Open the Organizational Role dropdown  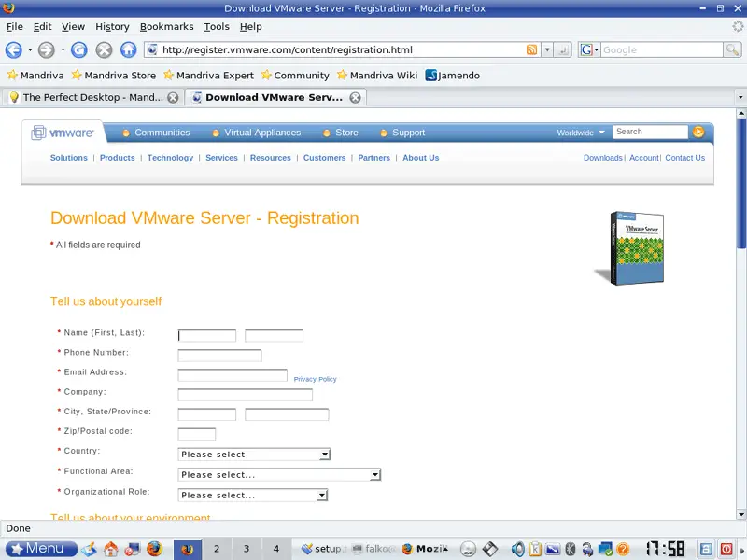(253, 496)
